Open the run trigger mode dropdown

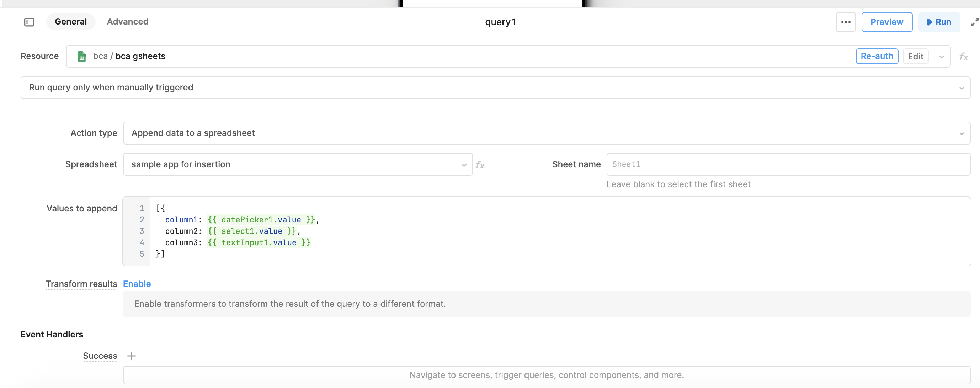point(495,88)
